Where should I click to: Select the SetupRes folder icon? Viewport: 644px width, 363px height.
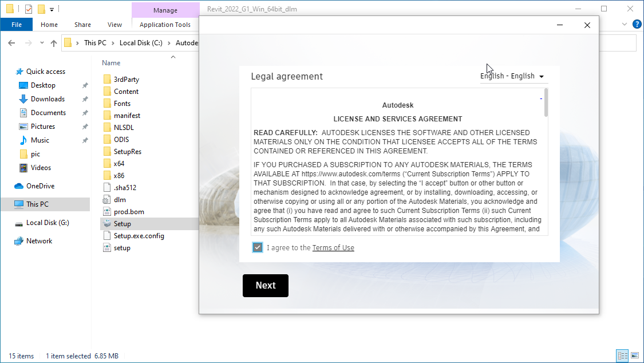point(107,152)
